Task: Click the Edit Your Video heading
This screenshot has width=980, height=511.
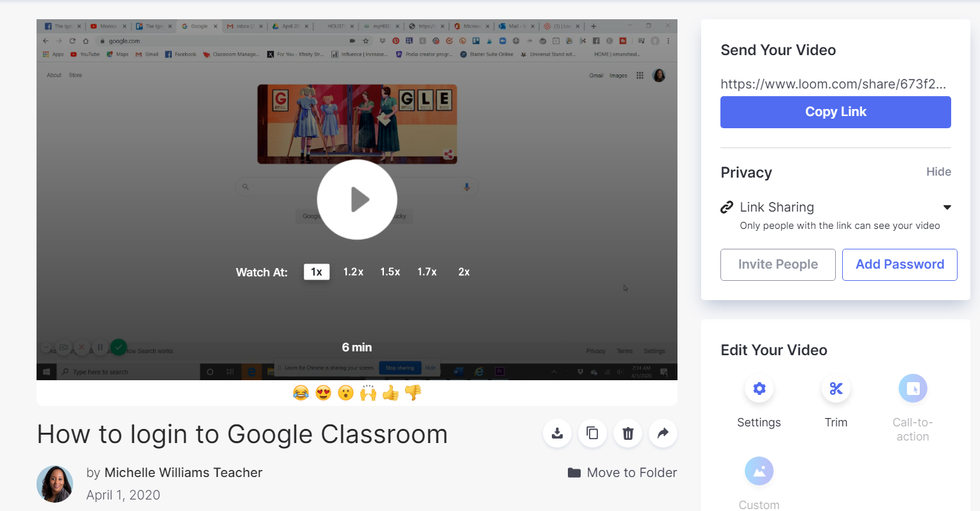Action: pos(774,350)
